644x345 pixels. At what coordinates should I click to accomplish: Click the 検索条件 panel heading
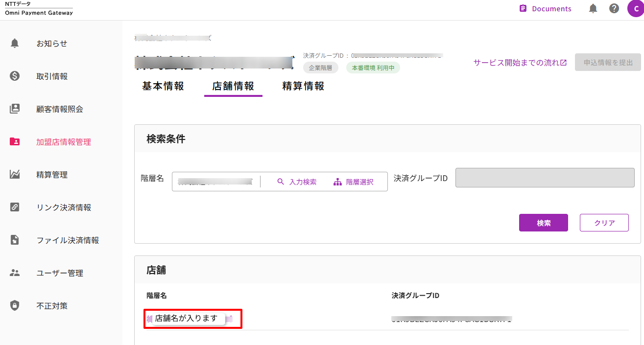[x=166, y=138]
